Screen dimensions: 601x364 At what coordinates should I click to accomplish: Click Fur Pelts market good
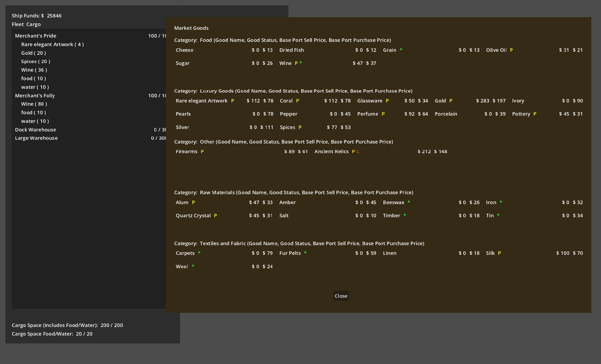pyautogui.click(x=290, y=253)
